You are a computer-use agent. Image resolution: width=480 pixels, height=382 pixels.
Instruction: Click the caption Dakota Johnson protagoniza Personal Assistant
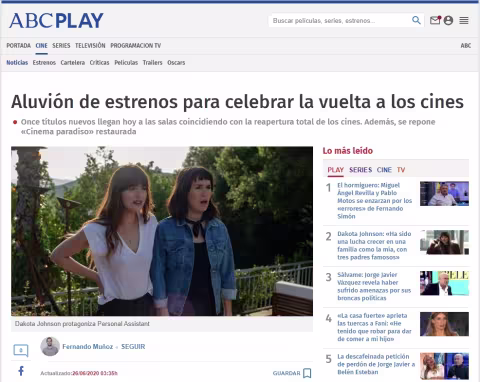tap(82, 324)
